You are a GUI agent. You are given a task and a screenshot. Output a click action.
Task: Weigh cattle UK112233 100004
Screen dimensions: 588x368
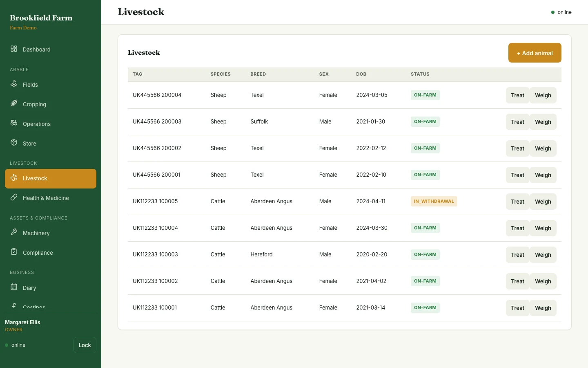click(543, 228)
